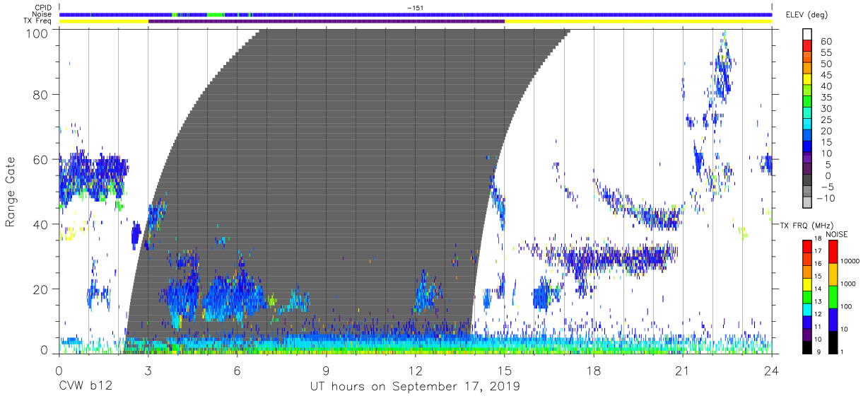Click the TX FRQ color scale
The height and width of the screenshot is (401, 868).
[x=807, y=297]
